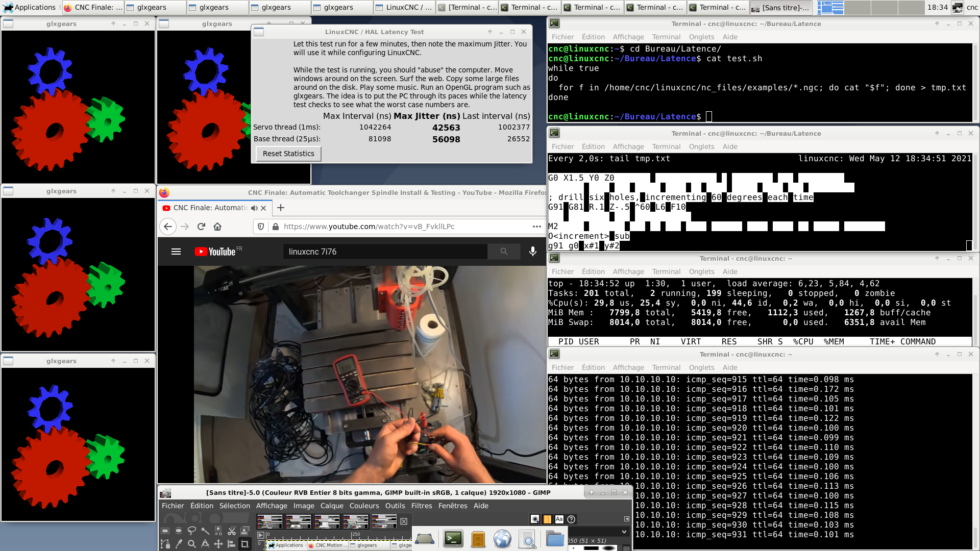The image size is (980, 551).
Task: Open GIMP Sélection menu
Action: 235,506
